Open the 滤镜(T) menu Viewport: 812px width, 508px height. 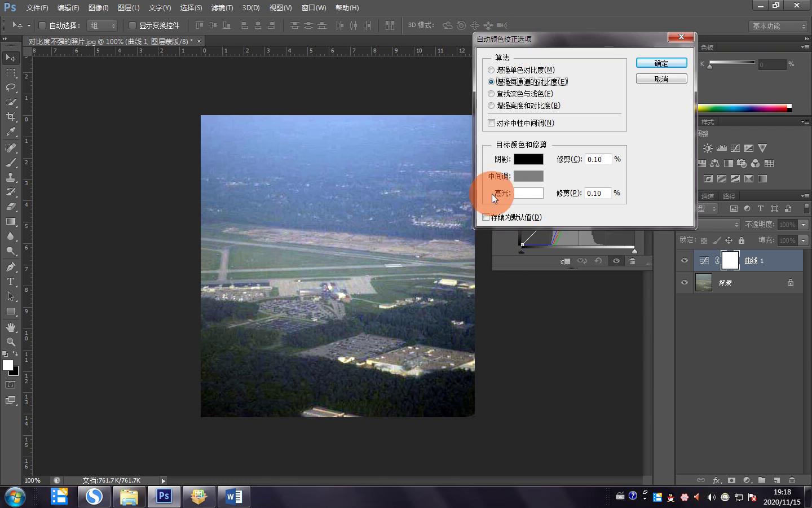coord(222,8)
